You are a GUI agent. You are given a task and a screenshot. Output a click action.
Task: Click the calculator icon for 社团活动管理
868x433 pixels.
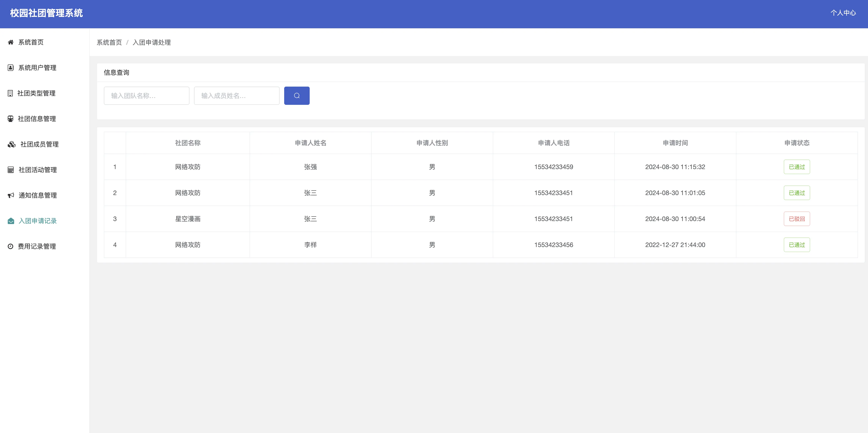11,170
